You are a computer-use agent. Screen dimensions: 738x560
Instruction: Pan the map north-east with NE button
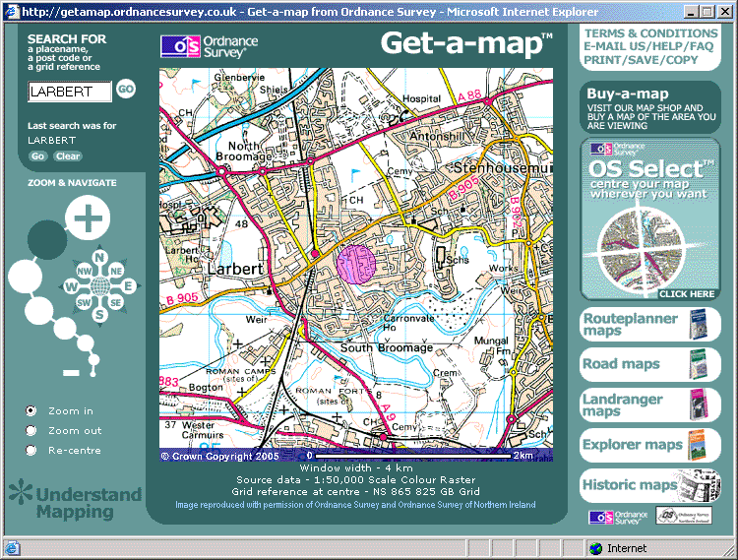pyautogui.click(x=116, y=271)
